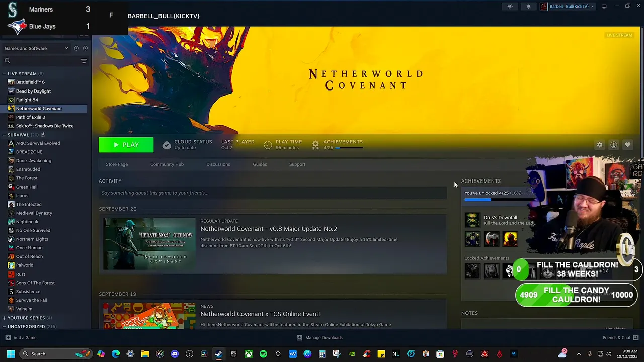The image size is (644, 362).
Task: Open the game settings gear icon
Action: pyautogui.click(x=600, y=145)
